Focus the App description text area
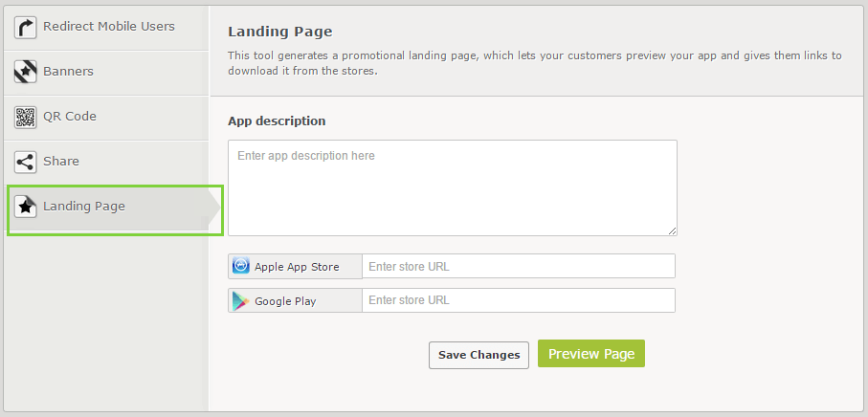The width and height of the screenshot is (868, 417). [452, 187]
